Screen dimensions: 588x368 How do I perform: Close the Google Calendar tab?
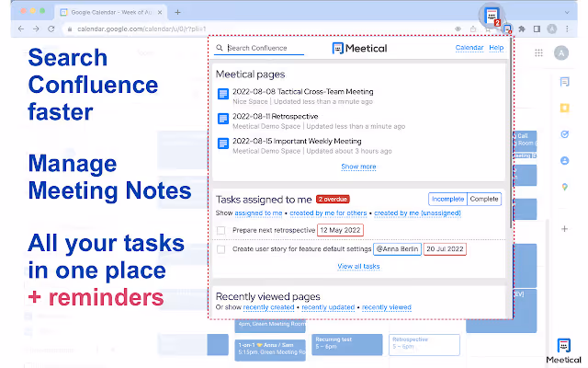pyautogui.click(x=160, y=12)
